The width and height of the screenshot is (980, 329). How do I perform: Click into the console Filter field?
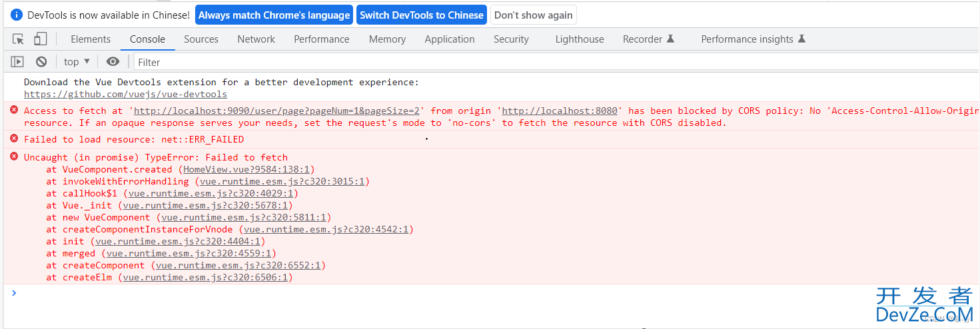[556, 62]
